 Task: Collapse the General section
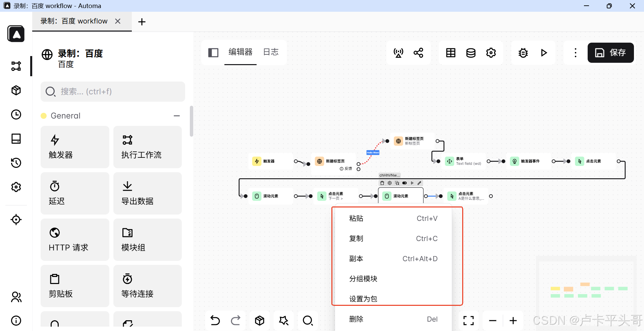click(x=177, y=115)
